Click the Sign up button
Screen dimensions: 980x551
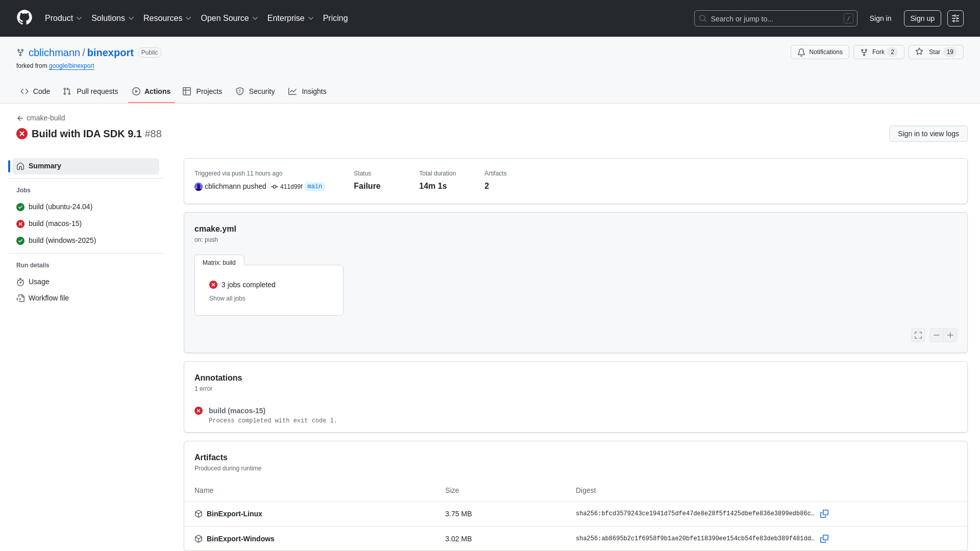[x=922, y=18]
